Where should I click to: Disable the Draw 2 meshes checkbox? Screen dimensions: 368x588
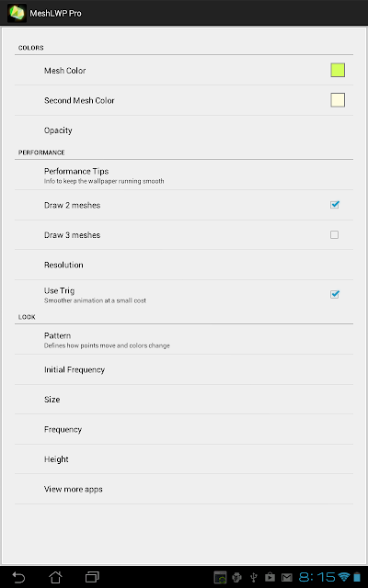[335, 205]
